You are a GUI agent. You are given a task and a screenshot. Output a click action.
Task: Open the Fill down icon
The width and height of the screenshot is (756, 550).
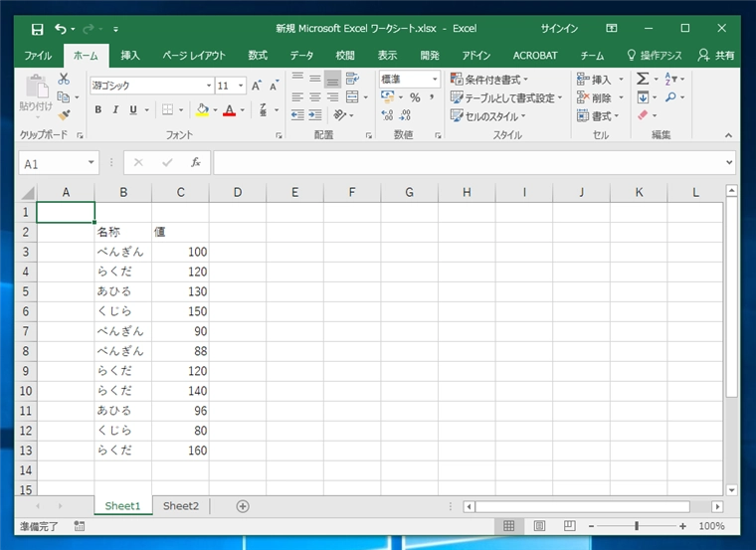tap(643, 96)
